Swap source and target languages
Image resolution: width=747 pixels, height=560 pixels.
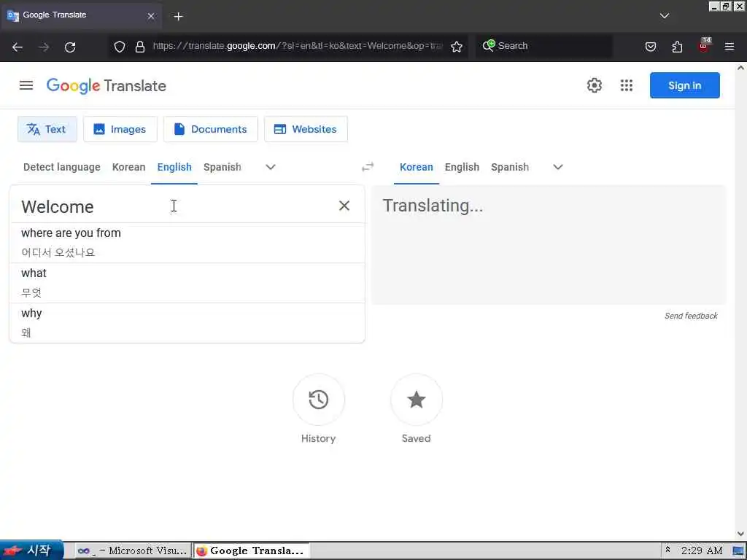[368, 167]
